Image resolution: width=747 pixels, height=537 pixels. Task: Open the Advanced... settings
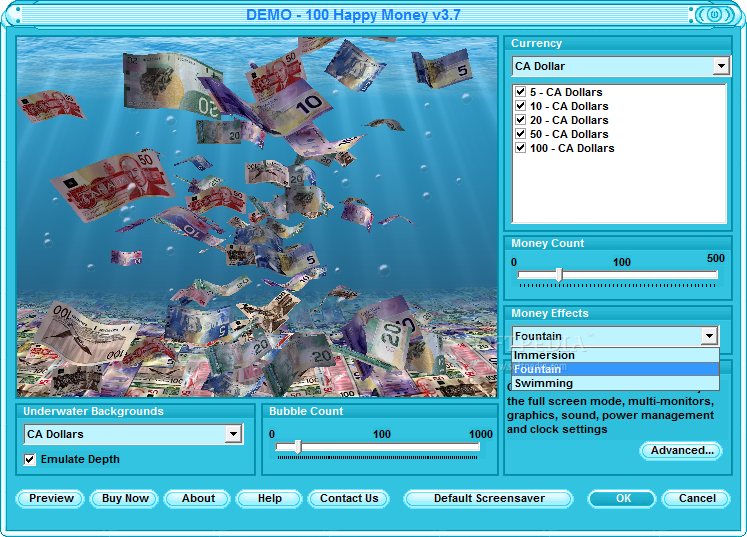(682, 450)
